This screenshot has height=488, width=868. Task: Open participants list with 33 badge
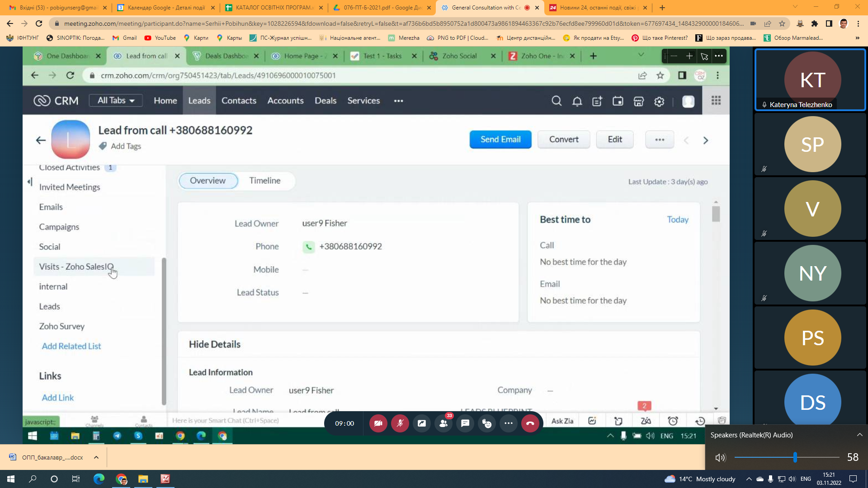click(443, 423)
